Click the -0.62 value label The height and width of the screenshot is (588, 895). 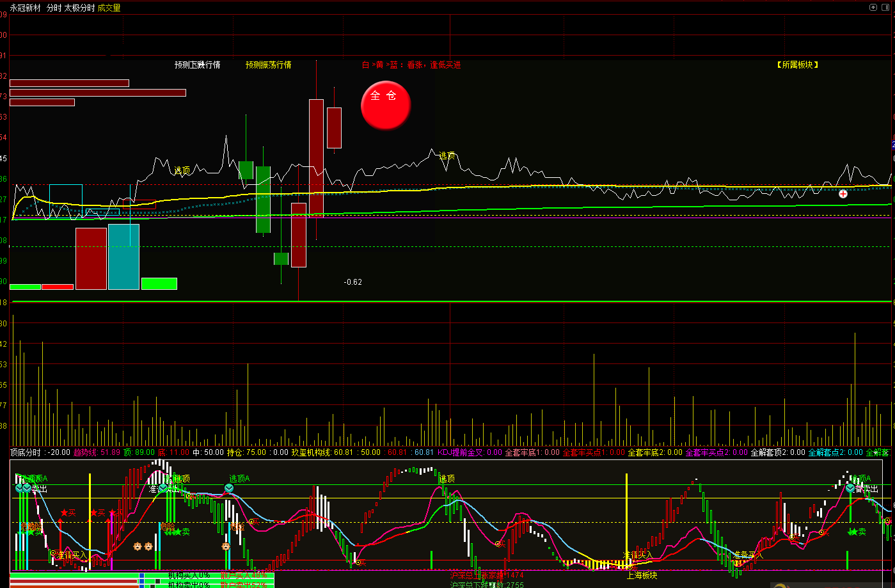pyautogui.click(x=352, y=282)
